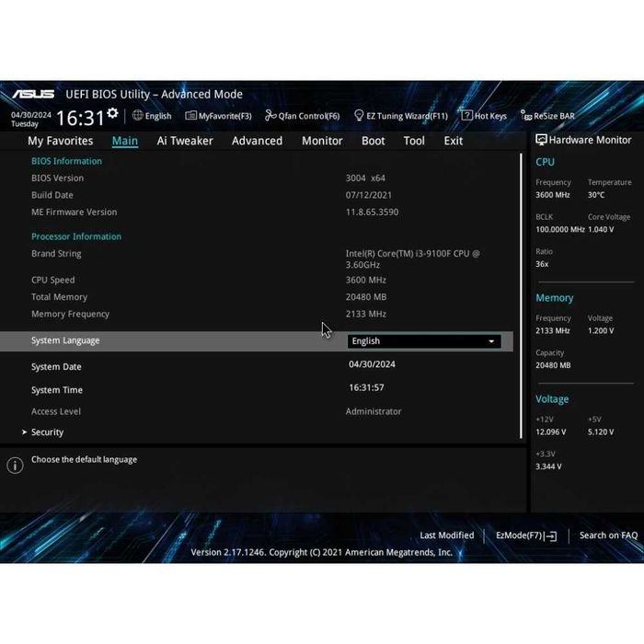Open the Qfan Control fan icon

point(270,115)
